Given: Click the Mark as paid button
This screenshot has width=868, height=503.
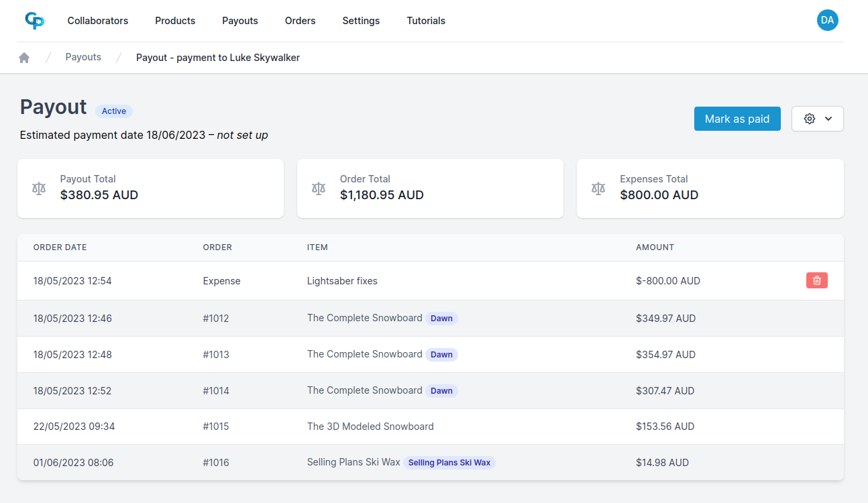Looking at the screenshot, I should [x=737, y=118].
